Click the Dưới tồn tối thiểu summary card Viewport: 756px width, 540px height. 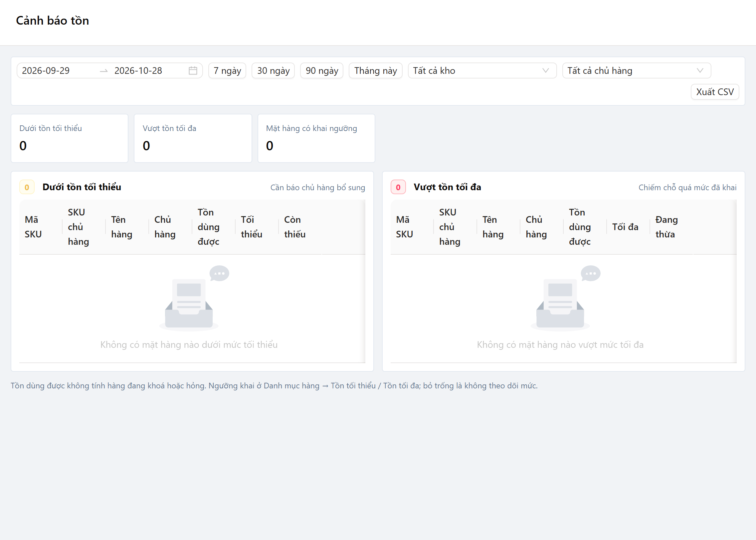[x=70, y=138]
